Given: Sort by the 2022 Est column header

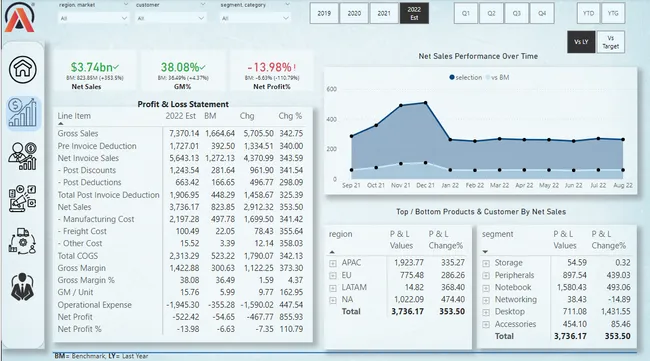Looking at the screenshot, I should click(180, 116).
